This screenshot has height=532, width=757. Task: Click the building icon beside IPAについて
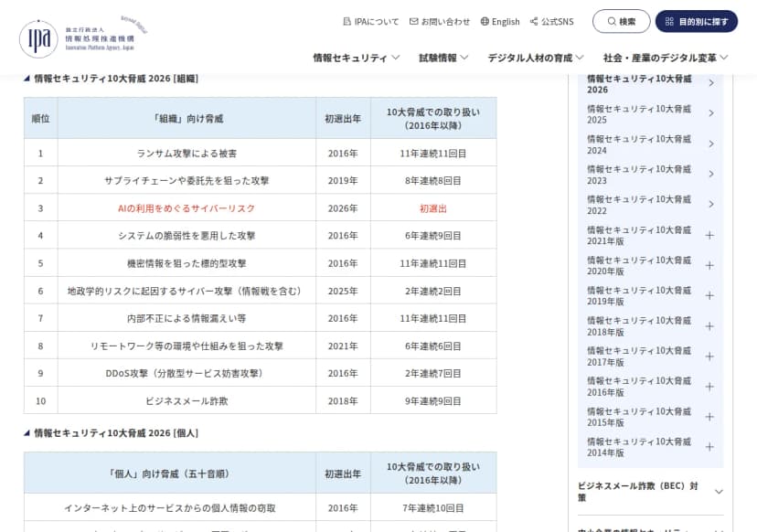click(347, 21)
